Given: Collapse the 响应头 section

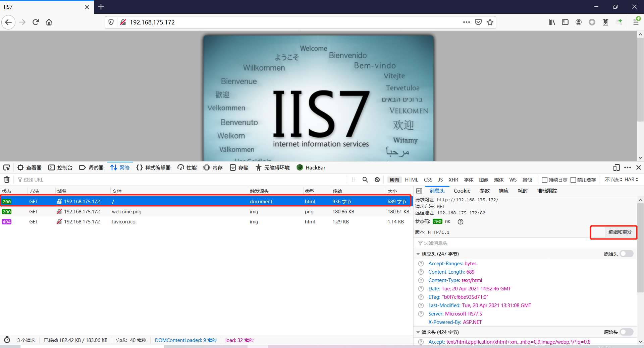Looking at the screenshot, I should click(x=418, y=254).
